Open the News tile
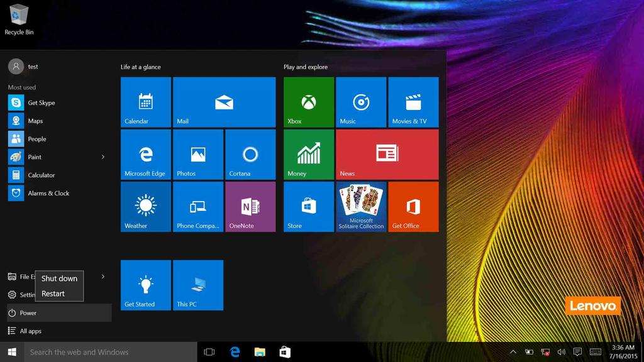The width and height of the screenshot is (644, 362). tap(387, 155)
